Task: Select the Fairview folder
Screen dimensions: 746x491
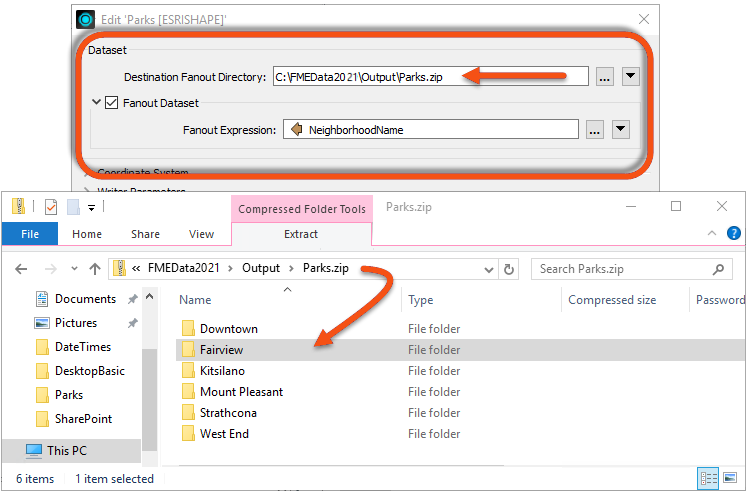Action: click(x=222, y=350)
